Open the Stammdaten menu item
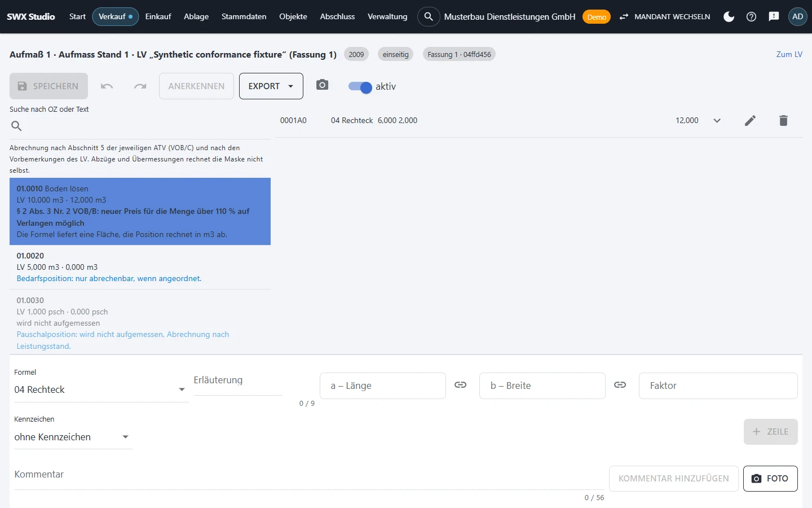Screen dimensions: 812x508 tap(244, 17)
